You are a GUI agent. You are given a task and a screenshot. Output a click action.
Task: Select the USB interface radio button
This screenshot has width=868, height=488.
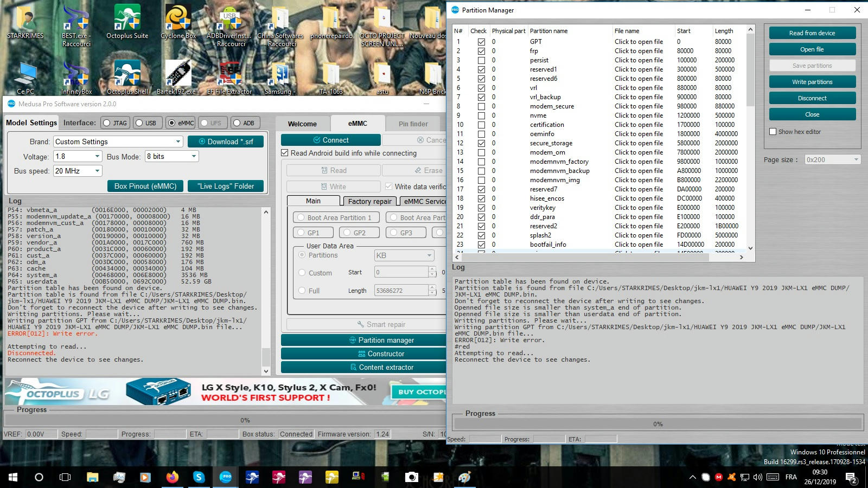[x=139, y=123]
